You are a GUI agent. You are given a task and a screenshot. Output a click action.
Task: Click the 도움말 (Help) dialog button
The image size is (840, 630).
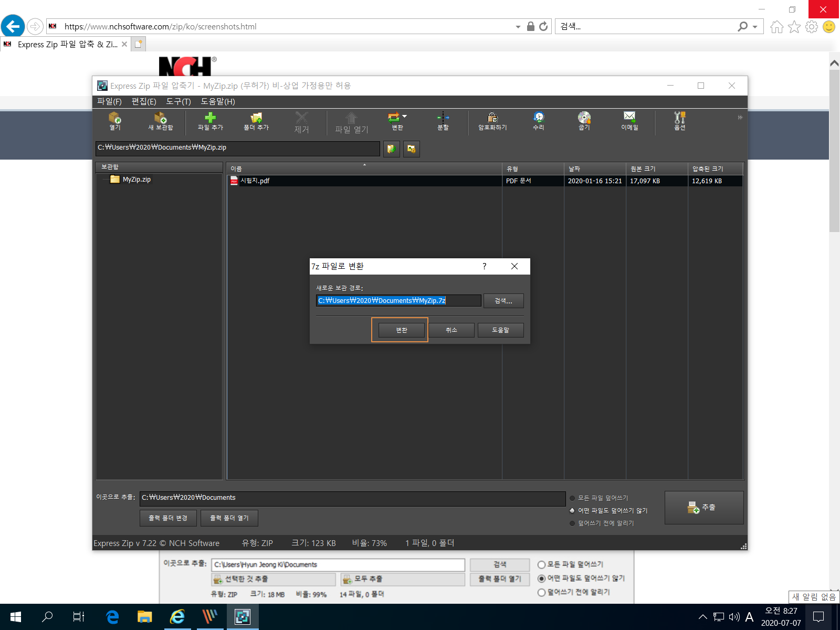point(501,330)
